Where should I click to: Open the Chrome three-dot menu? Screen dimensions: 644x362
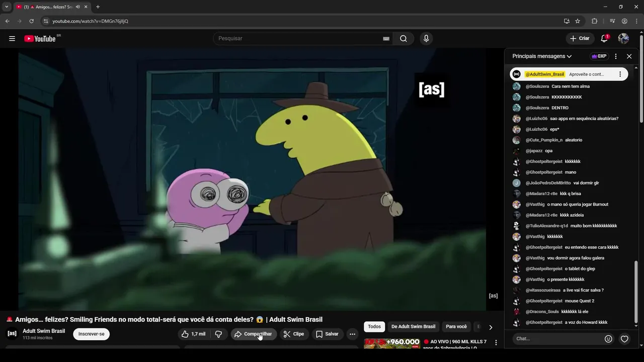pos(636,21)
